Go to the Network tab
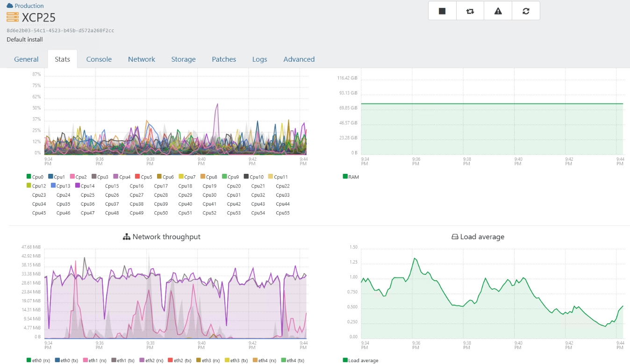 tap(142, 59)
